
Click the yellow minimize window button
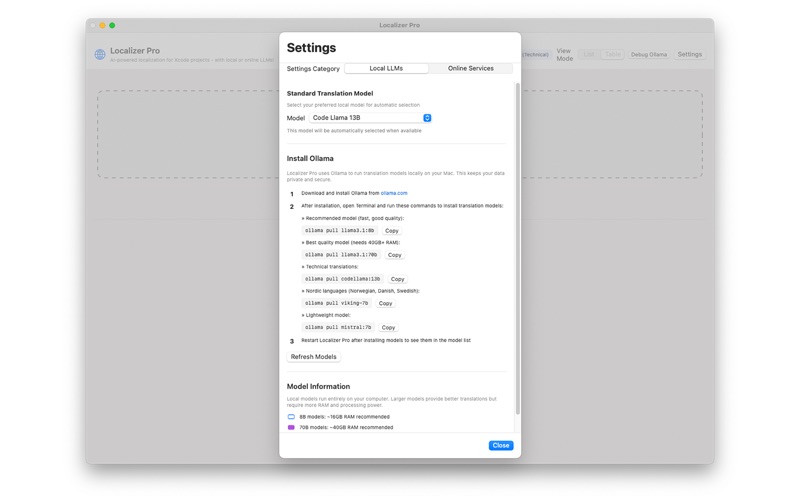pos(102,25)
